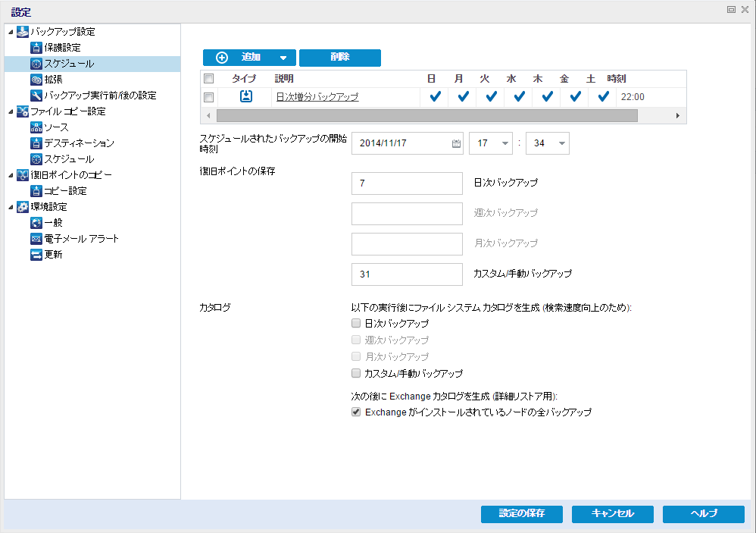
Task: Check the schedule row's selection checkbox
Action: click(210, 97)
